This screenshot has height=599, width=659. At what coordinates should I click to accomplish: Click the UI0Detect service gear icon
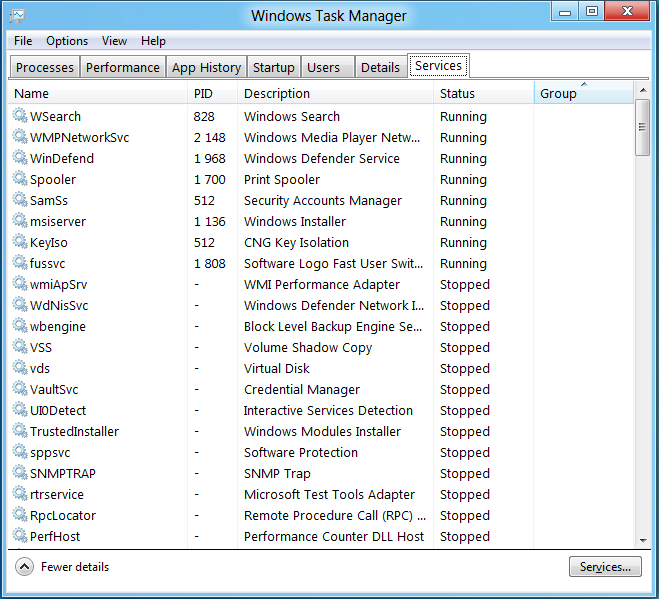[x=20, y=409]
